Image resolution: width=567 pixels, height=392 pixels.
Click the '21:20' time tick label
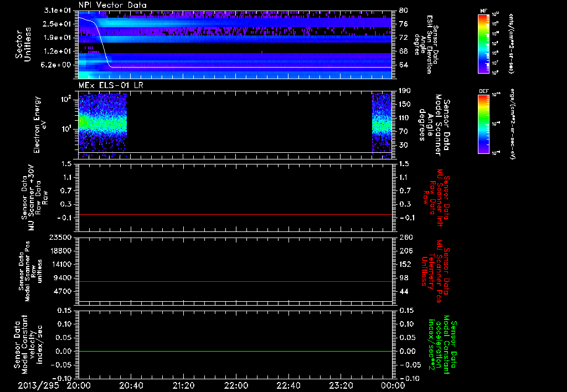(183, 385)
